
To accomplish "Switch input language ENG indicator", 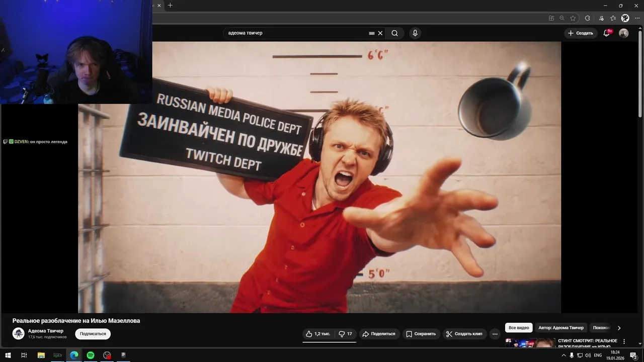I will pos(598,355).
